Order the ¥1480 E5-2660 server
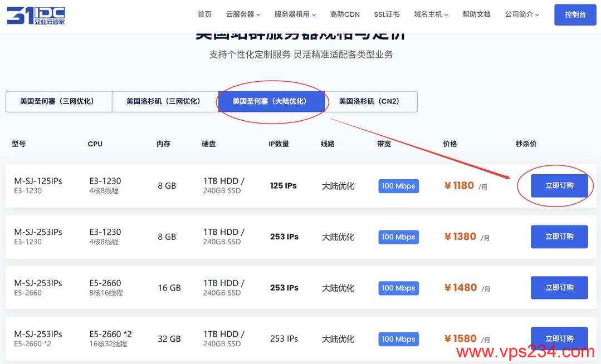The width and height of the screenshot is (601, 364). coord(559,288)
